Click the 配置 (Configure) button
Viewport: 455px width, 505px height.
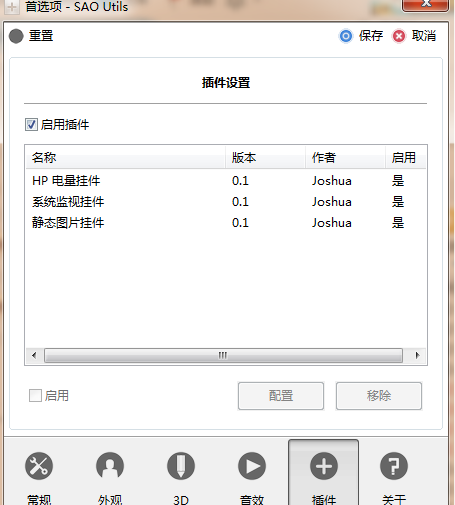281,396
